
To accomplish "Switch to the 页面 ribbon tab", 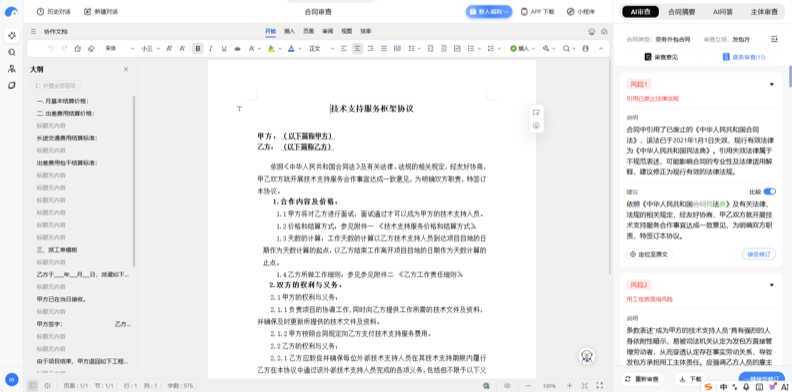I will coord(309,31).
